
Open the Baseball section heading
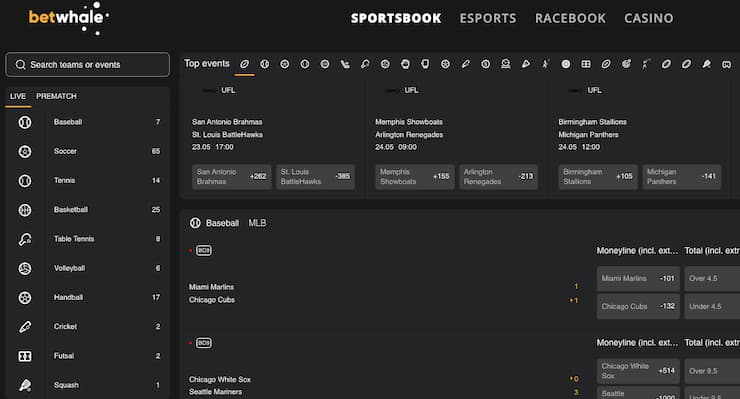coord(222,223)
